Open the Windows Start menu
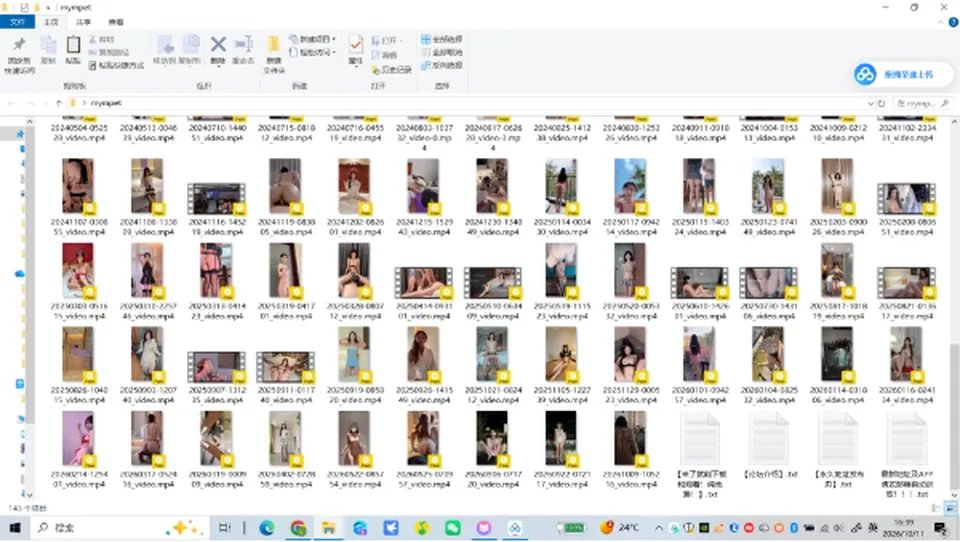The image size is (960, 542). (15, 528)
